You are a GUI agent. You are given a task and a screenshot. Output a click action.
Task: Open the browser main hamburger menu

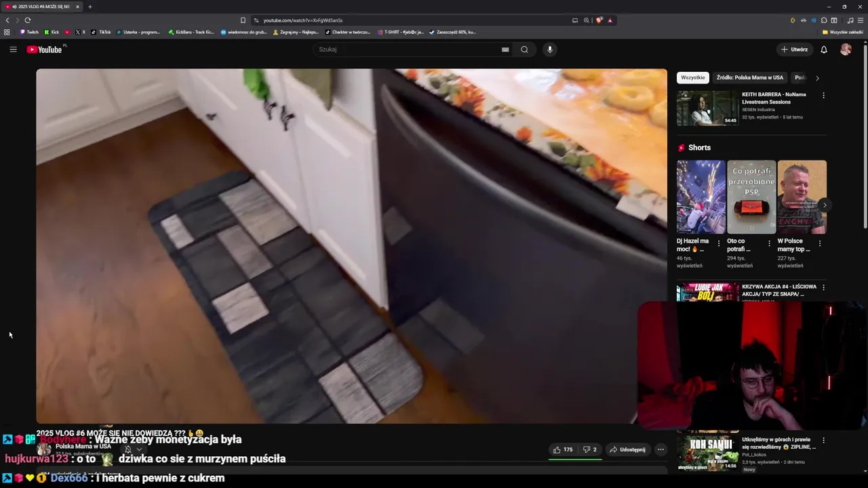[861, 20]
